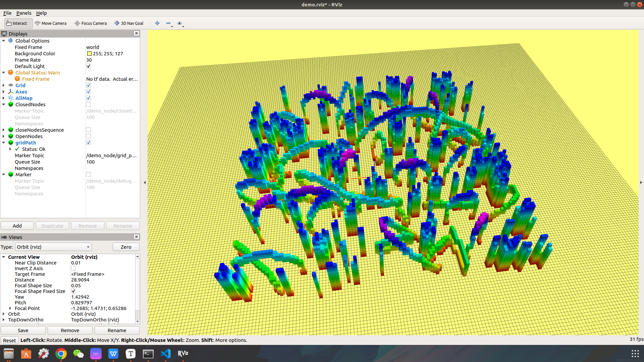
Task: Open the File menu
Action: coord(7,13)
